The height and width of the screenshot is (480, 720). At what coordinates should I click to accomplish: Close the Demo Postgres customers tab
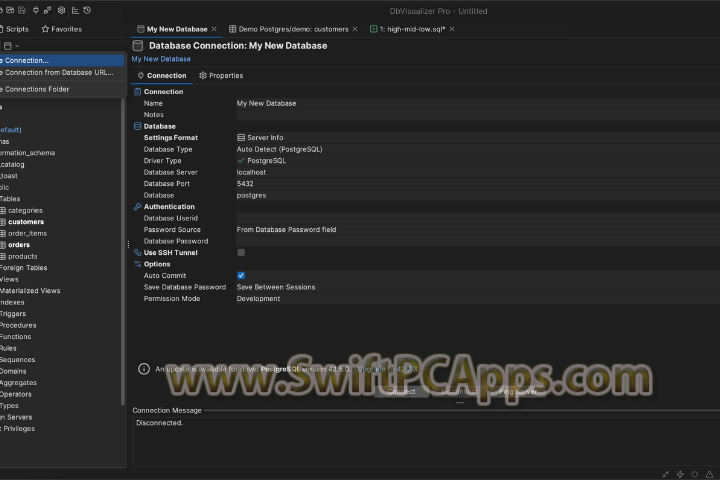355,29
